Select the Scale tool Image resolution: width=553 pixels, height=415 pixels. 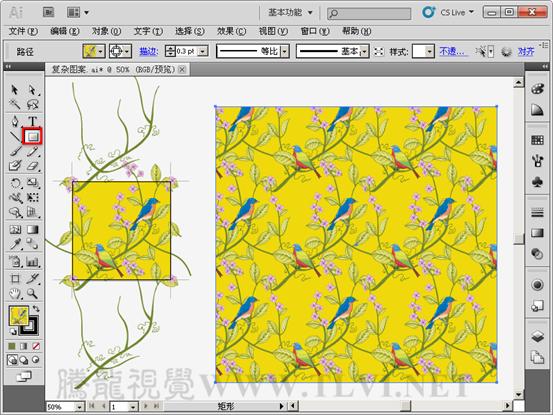pyautogui.click(x=33, y=183)
